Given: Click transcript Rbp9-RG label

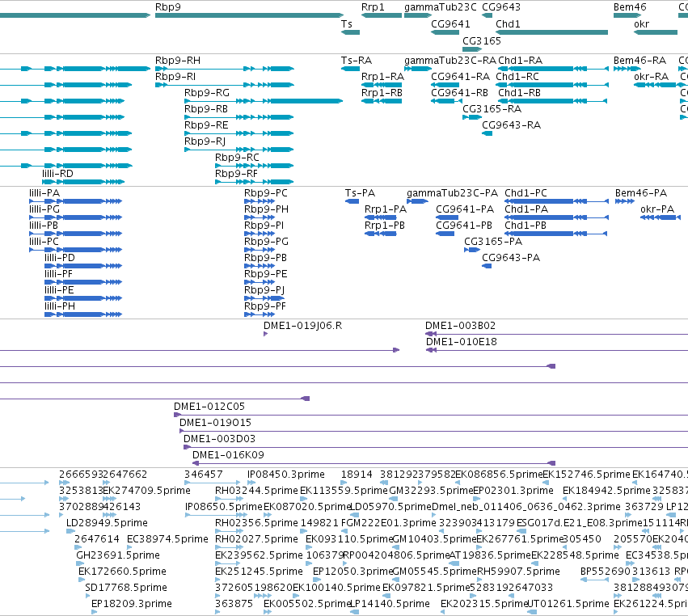Looking at the screenshot, I should click(207, 93).
